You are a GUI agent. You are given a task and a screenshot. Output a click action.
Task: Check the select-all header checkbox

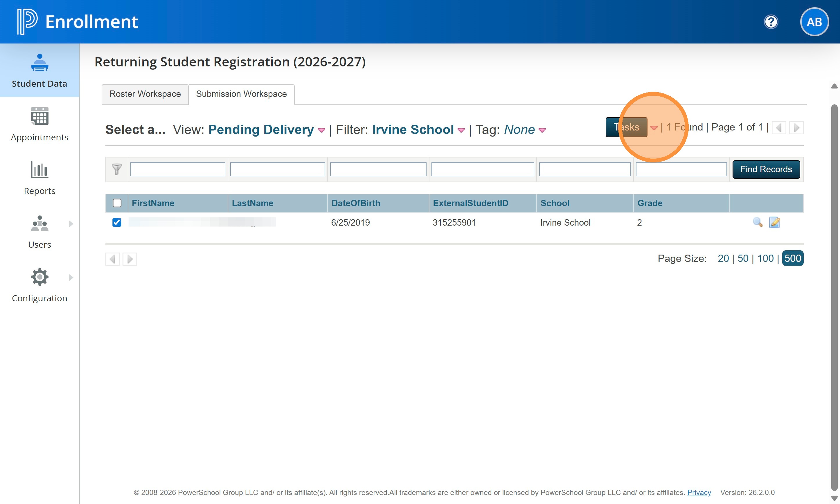(117, 203)
